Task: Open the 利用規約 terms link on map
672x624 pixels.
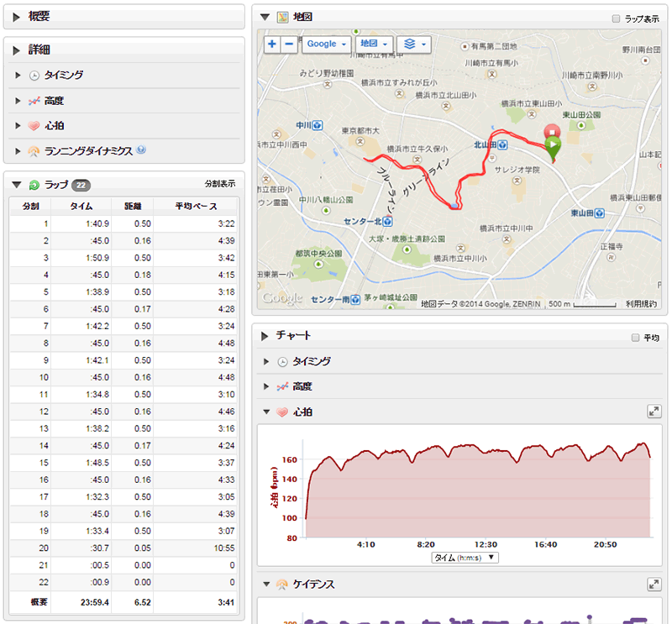Action: click(642, 304)
